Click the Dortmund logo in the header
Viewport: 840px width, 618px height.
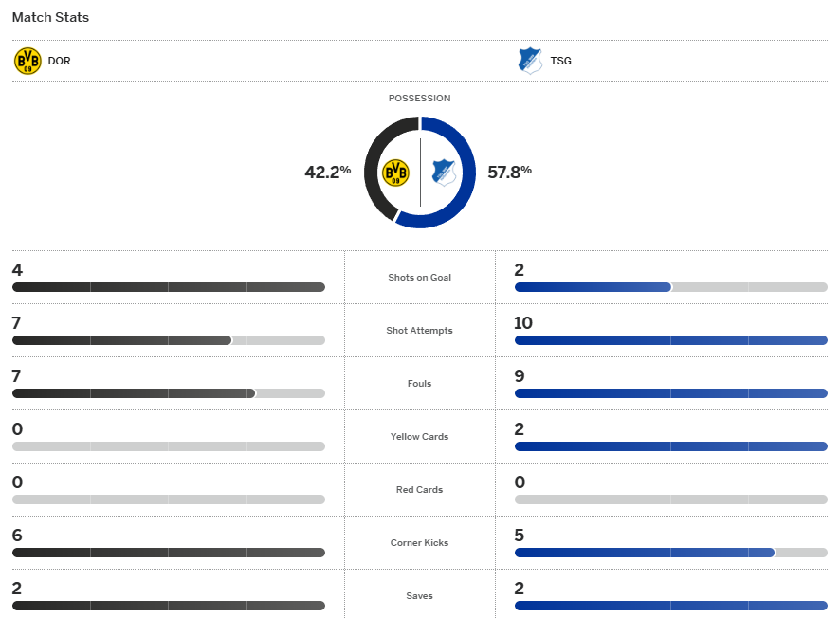point(27,61)
